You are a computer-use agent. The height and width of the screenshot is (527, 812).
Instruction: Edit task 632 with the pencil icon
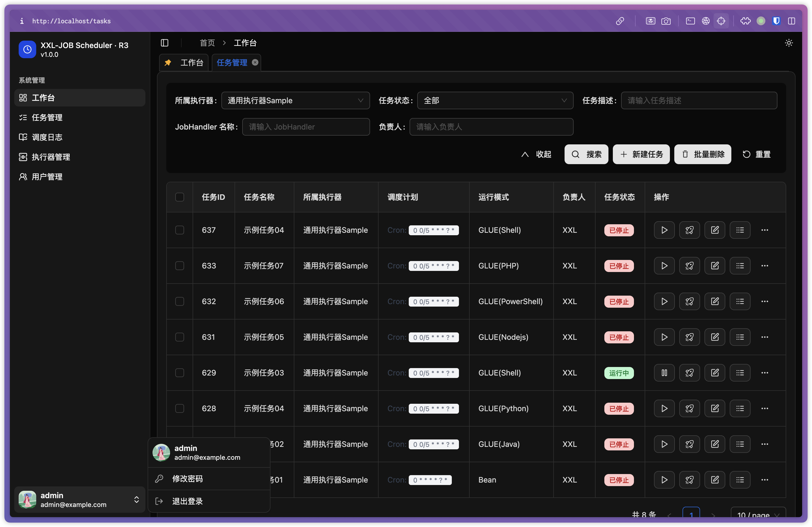coord(715,301)
